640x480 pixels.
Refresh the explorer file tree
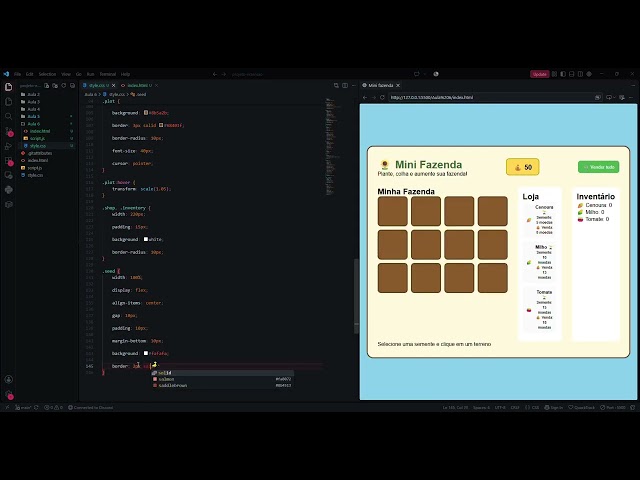coord(64,86)
